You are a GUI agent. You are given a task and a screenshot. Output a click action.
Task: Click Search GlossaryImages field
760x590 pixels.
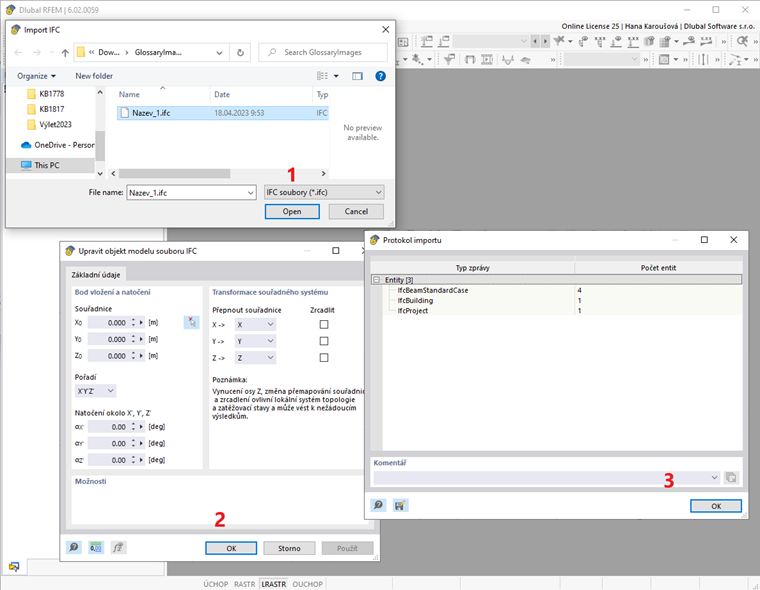pos(323,52)
